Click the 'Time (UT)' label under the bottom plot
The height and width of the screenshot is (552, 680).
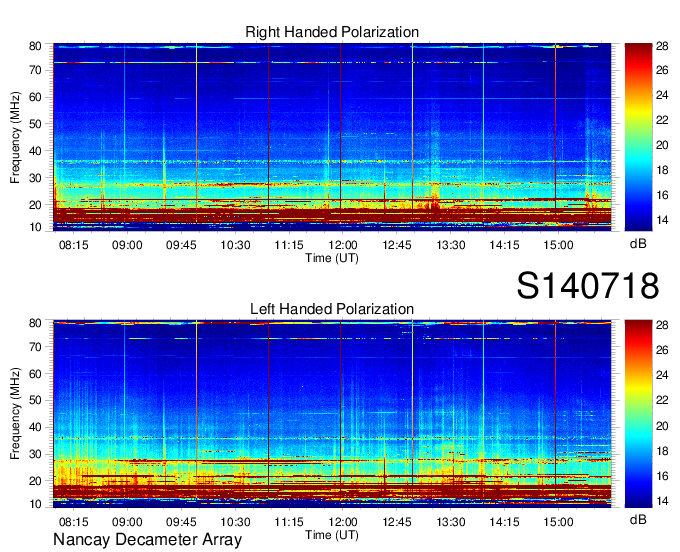pyautogui.click(x=332, y=535)
